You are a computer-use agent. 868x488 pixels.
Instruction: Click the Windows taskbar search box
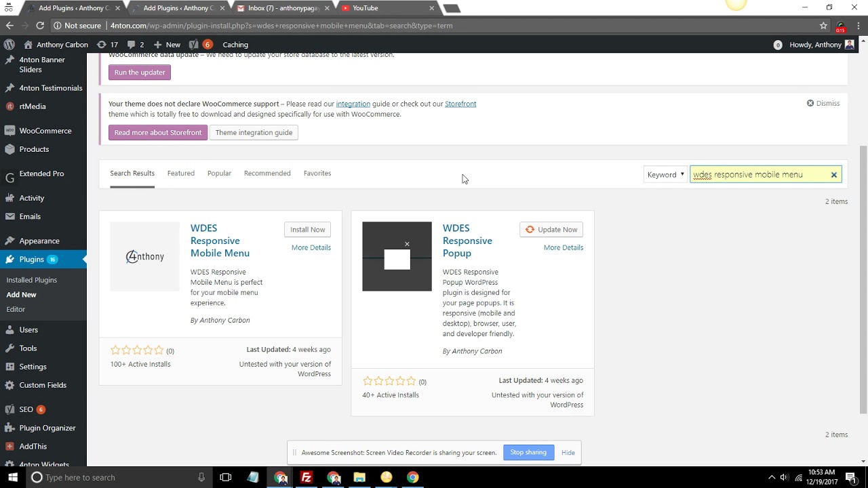(x=119, y=477)
